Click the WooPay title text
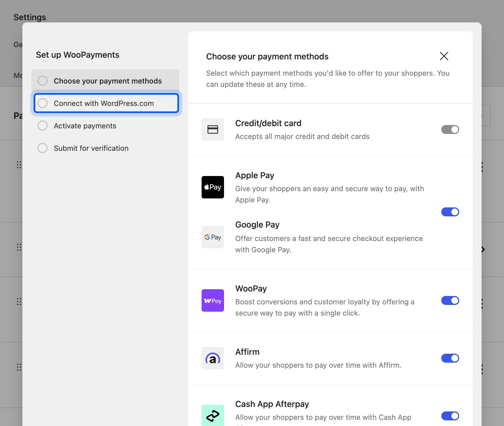 [251, 289]
